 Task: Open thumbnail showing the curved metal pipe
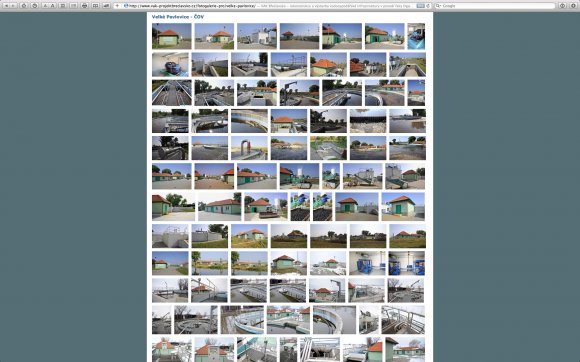pyautogui.click(x=249, y=148)
